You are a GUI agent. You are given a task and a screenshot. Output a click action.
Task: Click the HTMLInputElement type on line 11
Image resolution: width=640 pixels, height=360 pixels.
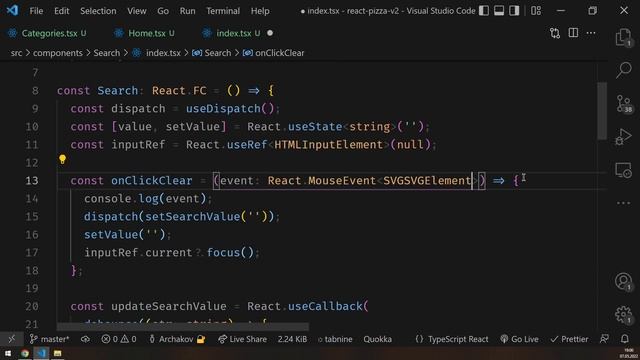coord(329,144)
